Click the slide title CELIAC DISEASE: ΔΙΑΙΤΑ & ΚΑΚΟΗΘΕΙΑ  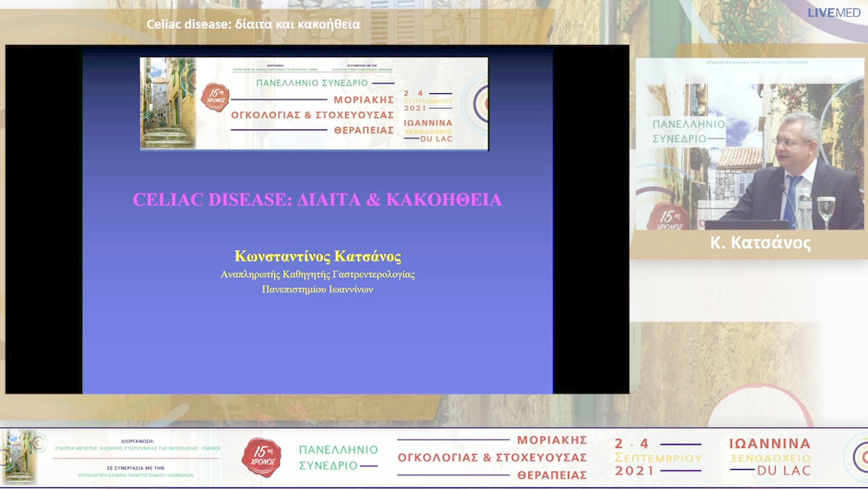pos(318,199)
